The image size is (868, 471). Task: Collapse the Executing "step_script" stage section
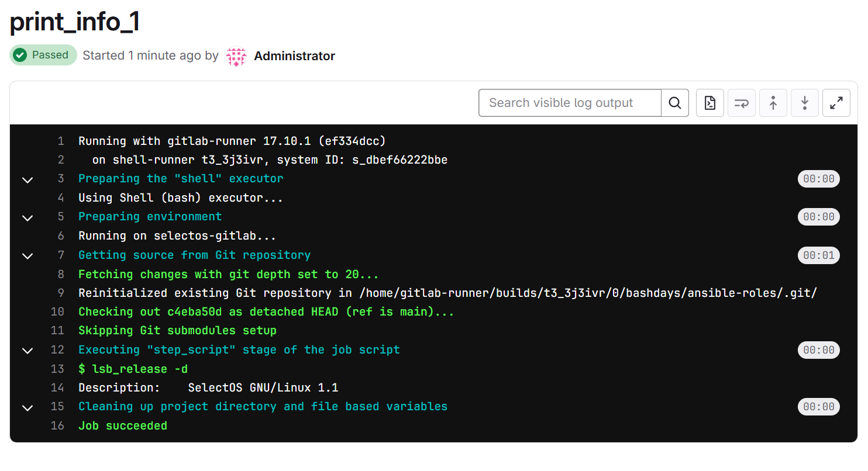pyautogui.click(x=27, y=351)
